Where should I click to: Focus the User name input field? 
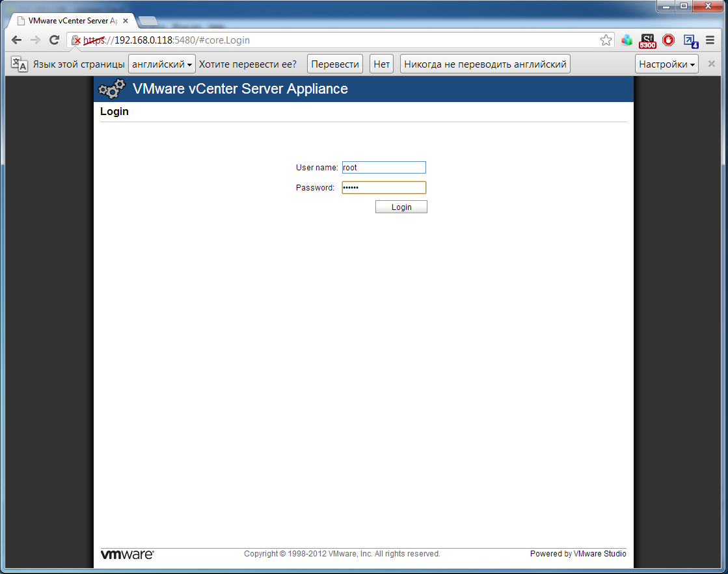click(x=384, y=168)
